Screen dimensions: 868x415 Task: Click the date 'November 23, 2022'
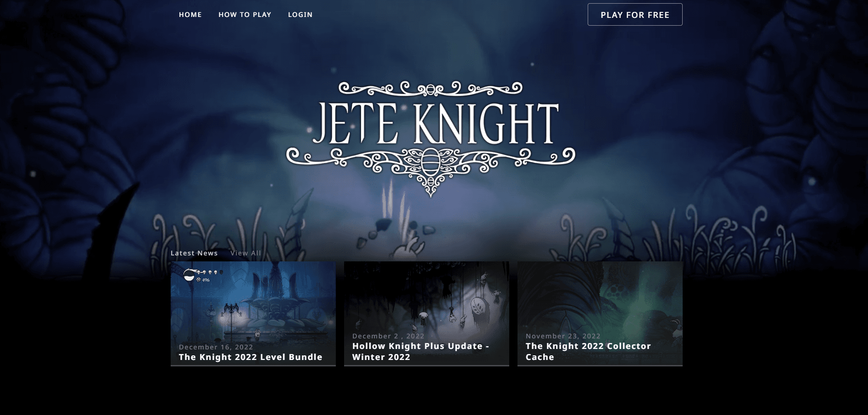[563, 336]
